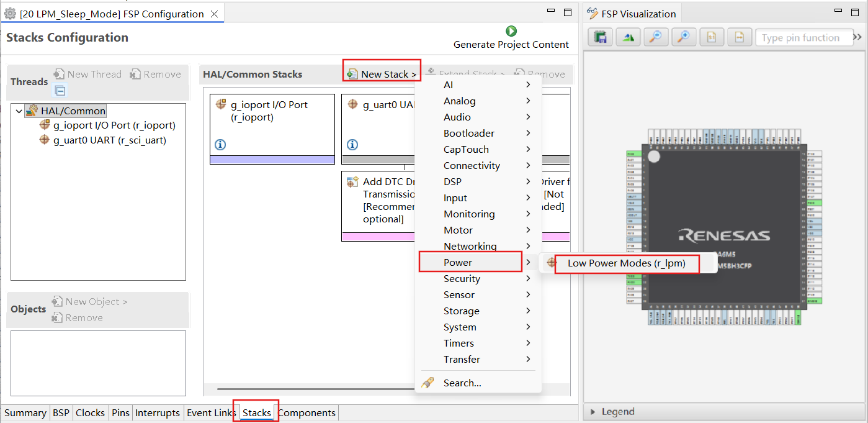Expand the Timers submenu arrow
The height and width of the screenshot is (423, 868).
point(528,343)
